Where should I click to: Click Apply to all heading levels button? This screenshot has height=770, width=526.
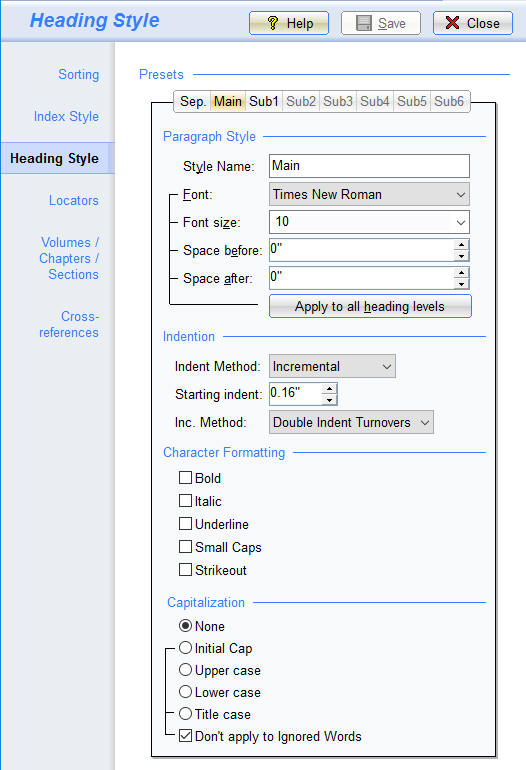tap(370, 306)
